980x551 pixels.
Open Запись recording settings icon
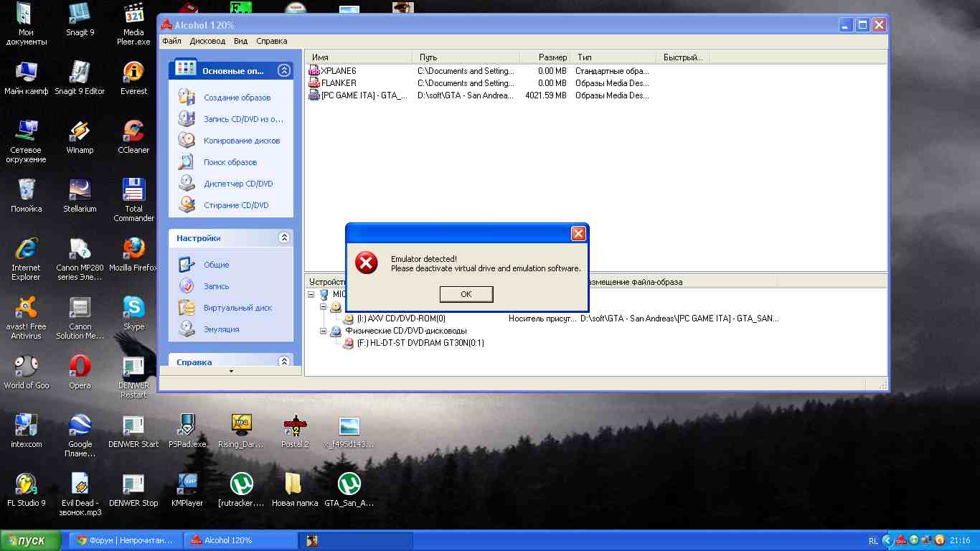point(187,286)
